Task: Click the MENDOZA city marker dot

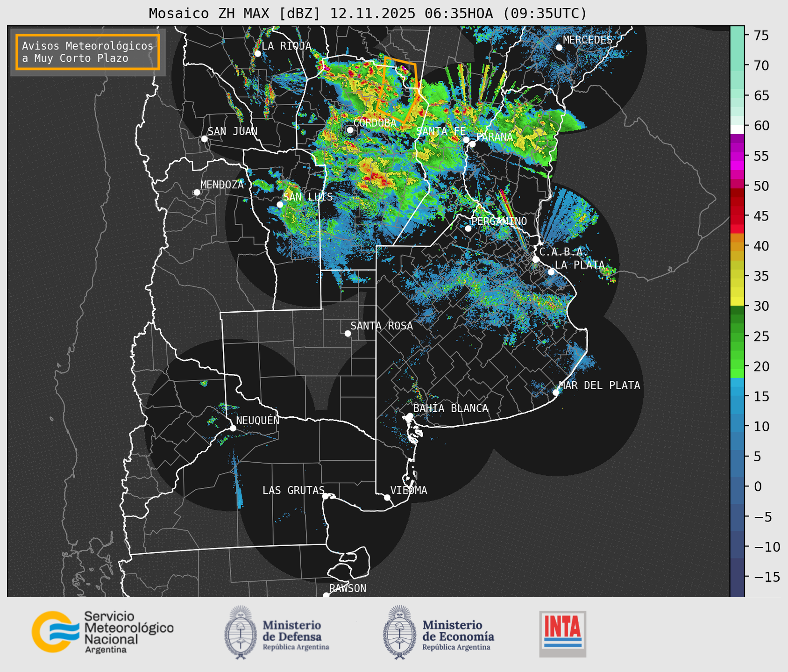Action: tap(197, 193)
